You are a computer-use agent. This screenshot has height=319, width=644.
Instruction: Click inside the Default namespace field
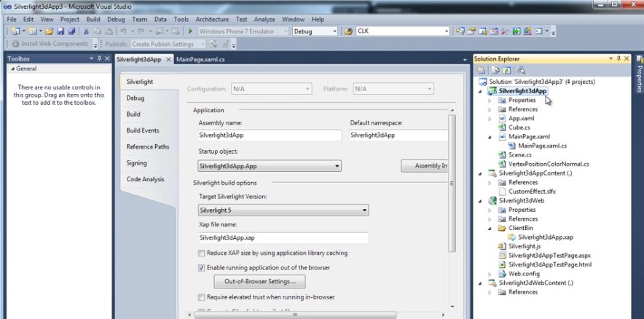coord(398,135)
